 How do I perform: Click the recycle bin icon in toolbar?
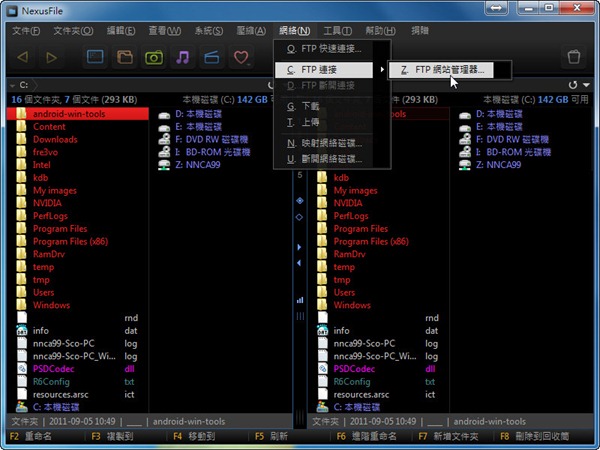[573, 57]
